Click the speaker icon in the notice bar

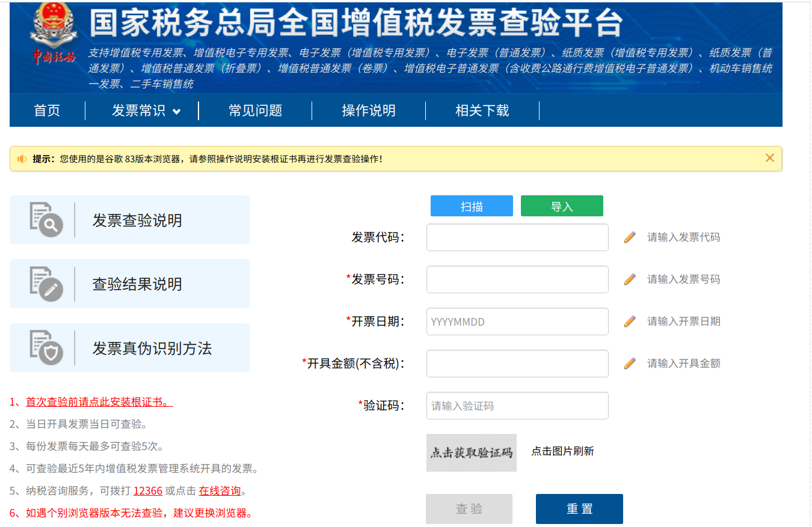click(23, 158)
